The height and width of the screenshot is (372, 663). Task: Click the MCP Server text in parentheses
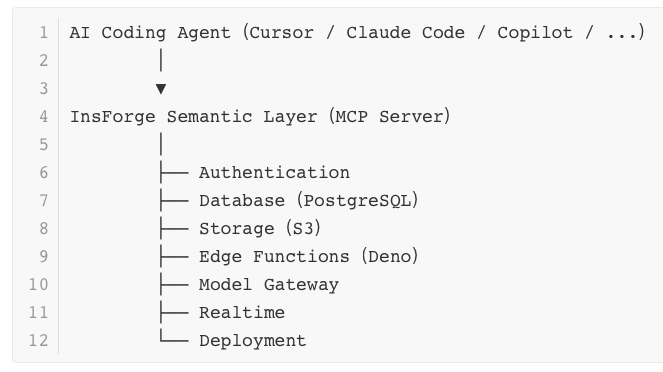(x=389, y=117)
